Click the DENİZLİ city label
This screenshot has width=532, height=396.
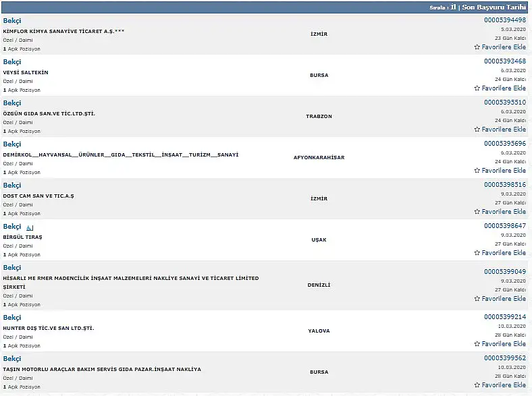[x=319, y=285]
